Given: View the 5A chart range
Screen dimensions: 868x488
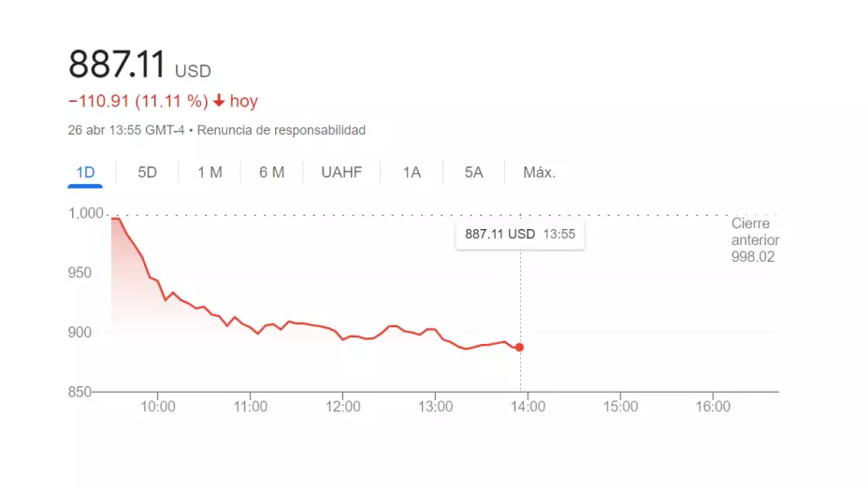Looking at the screenshot, I should point(474,172).
